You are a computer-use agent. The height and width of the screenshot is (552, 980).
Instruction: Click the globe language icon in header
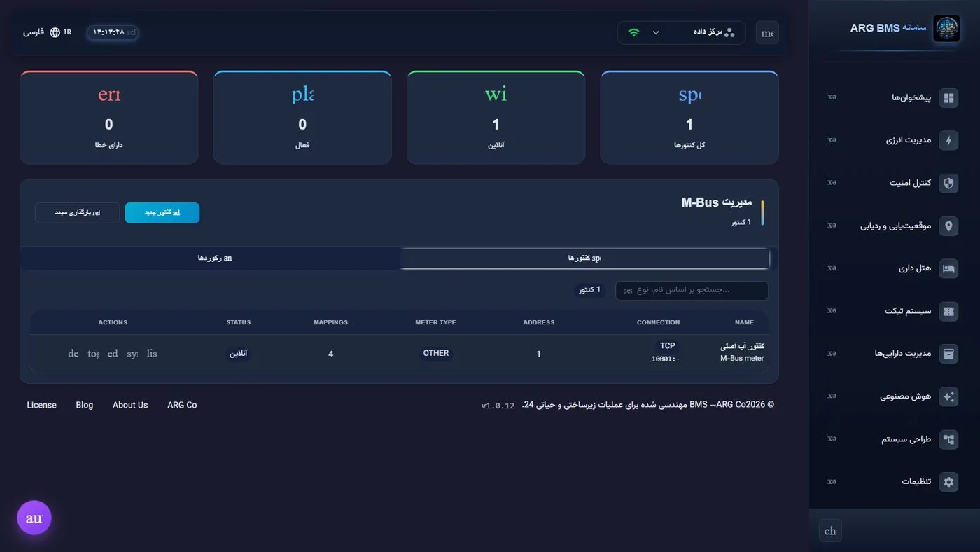(x=55, y=32)
